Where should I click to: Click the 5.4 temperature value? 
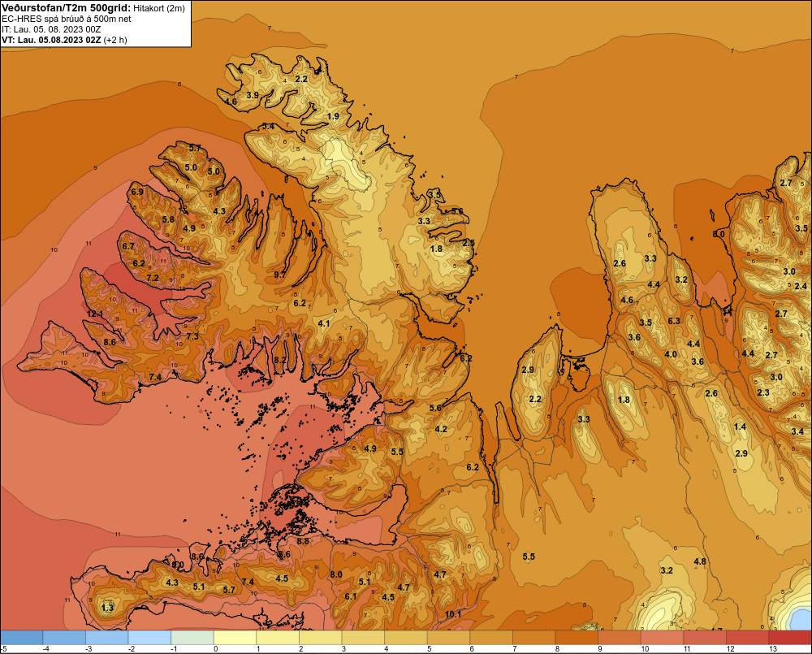268,127
